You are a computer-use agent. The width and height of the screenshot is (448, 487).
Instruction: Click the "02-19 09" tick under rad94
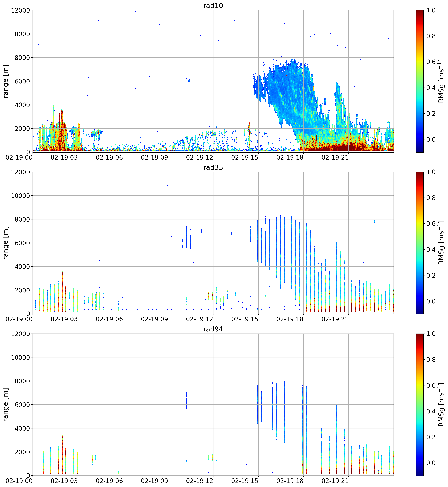[154, 481]
